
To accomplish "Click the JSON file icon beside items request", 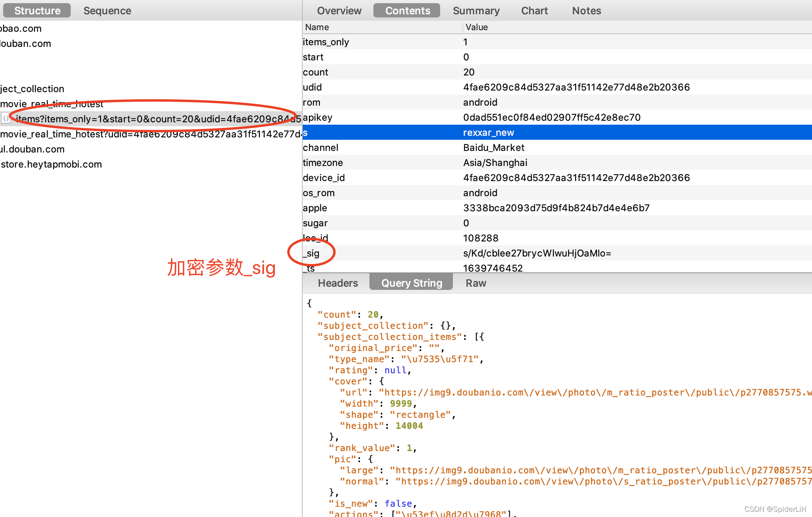I will pyautogui.click(x=6, y=118).
